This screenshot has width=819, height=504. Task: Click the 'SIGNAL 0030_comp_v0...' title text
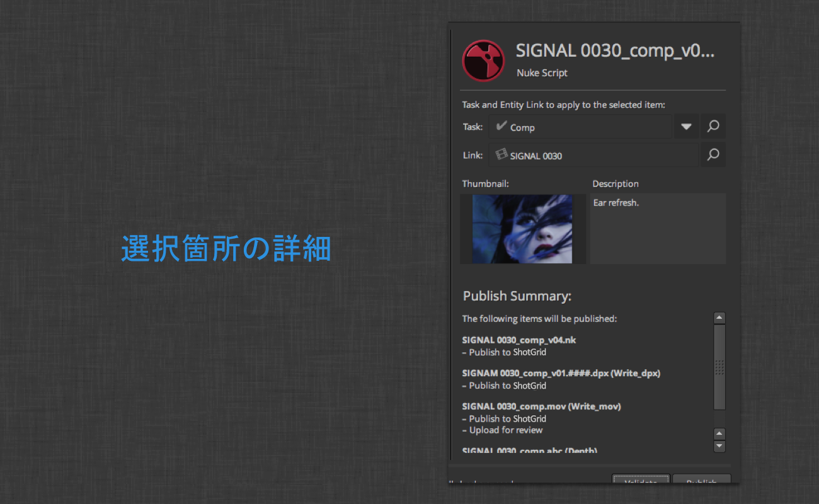[x=615, y=51]
